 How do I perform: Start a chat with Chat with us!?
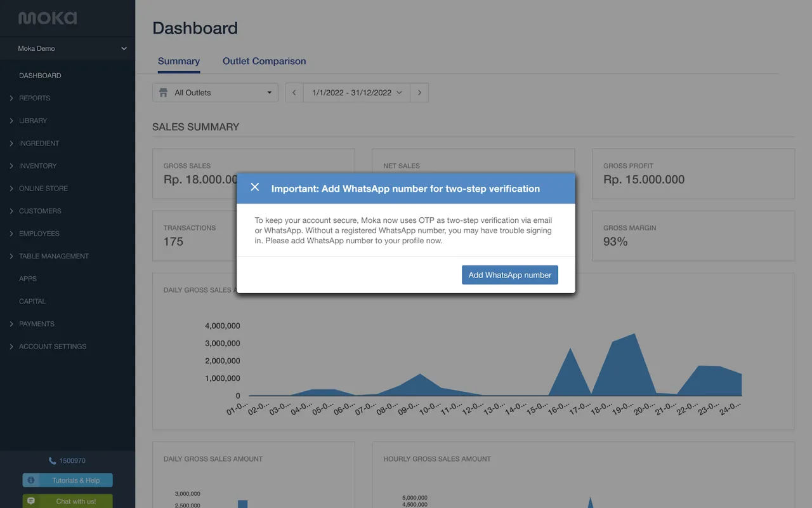(67, 501)
